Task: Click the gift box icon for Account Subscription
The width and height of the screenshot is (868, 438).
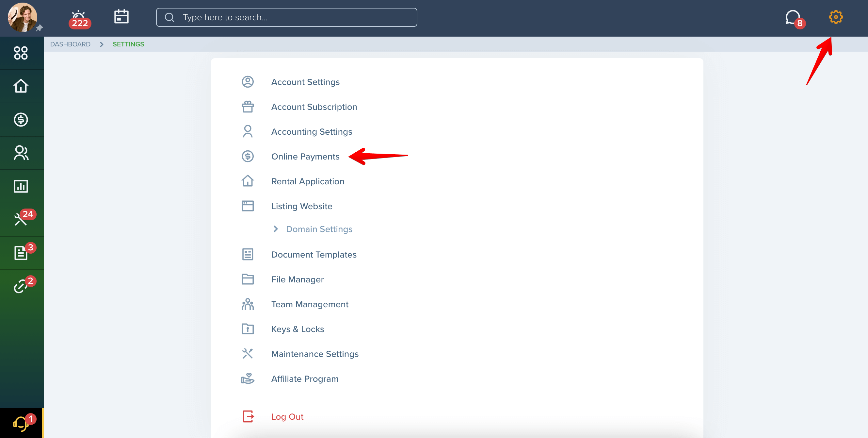Action: (x=248, y=107)
